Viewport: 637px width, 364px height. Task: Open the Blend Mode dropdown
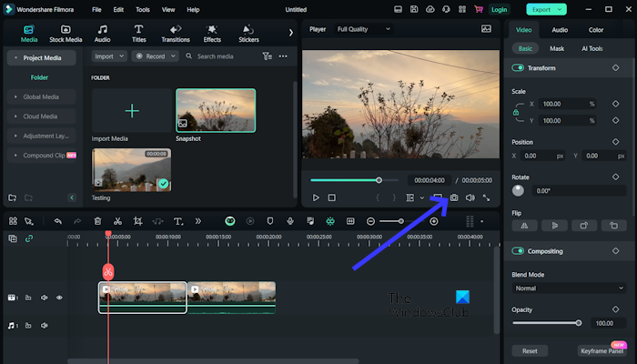(569, 288)
